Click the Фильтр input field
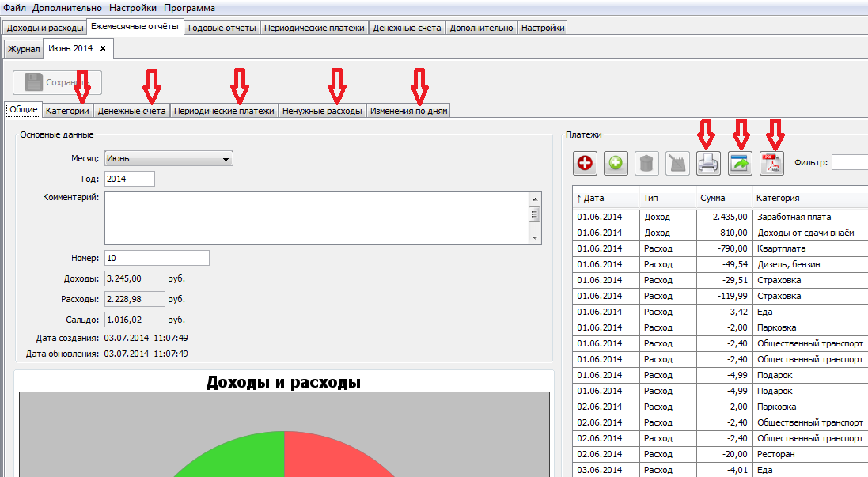This screenshot has width=868, height=477. click(850, 162)
